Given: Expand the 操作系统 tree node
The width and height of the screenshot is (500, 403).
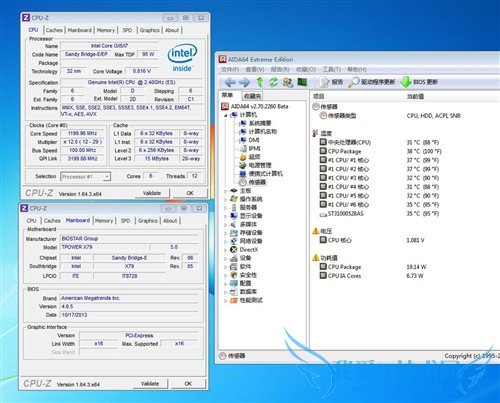Looking at the screenshot, I should pyautogui.click(x=226, y=199).
